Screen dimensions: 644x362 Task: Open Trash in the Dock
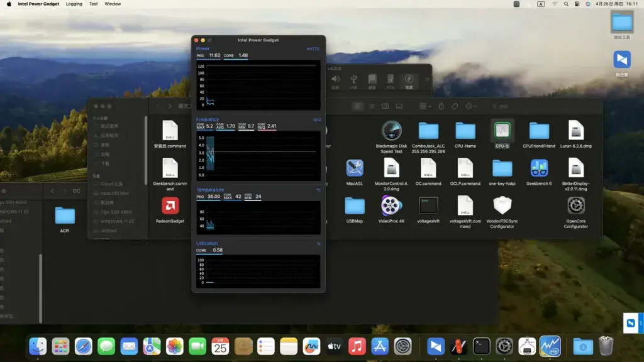pyautogui.click(x=606, y=346)
